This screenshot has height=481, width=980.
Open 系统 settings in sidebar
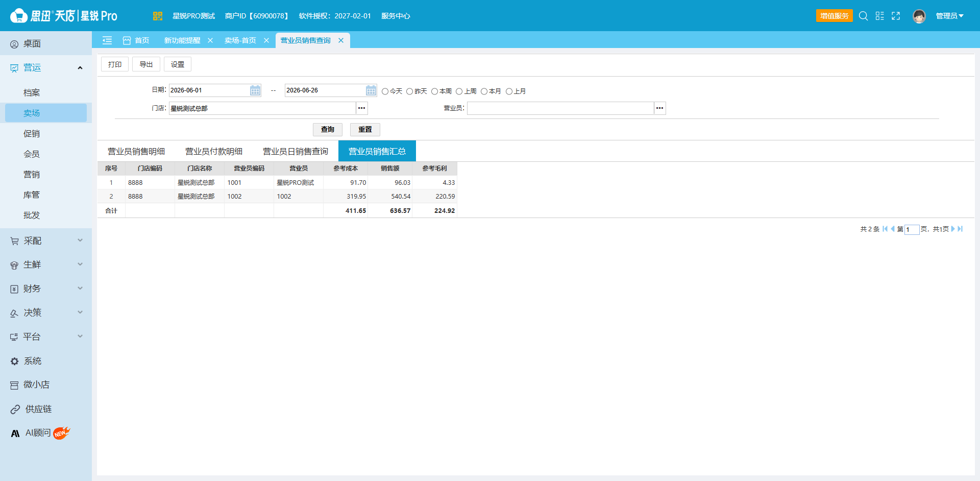[x=46, y=361]
